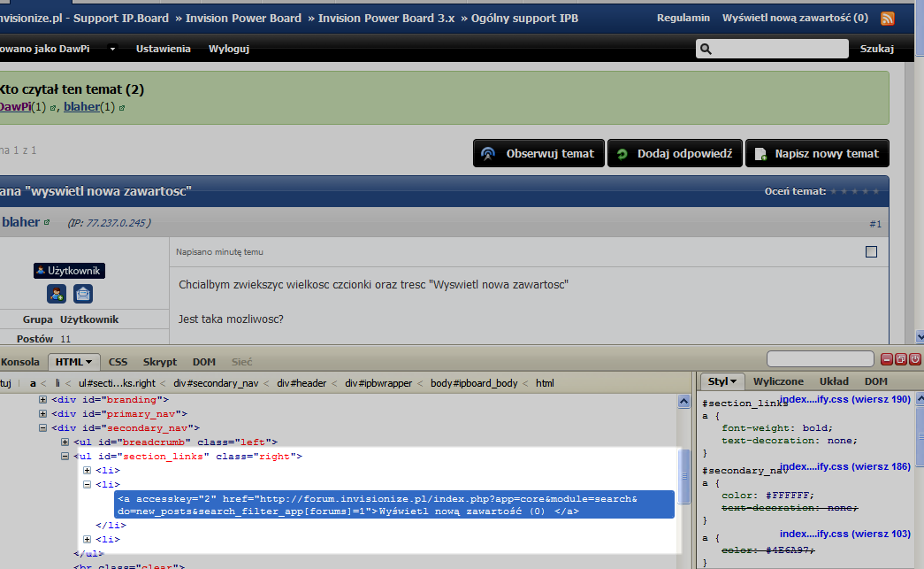Open the user dropdown next to DawPi
This screenshot has width=924, height=569.
[x=112, y=50]
